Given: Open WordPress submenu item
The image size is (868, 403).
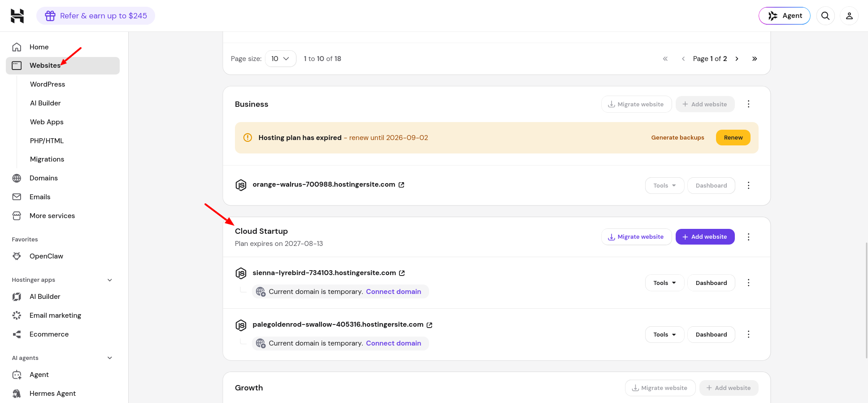Looking at the screenshot, I should (x=48, y=84).
